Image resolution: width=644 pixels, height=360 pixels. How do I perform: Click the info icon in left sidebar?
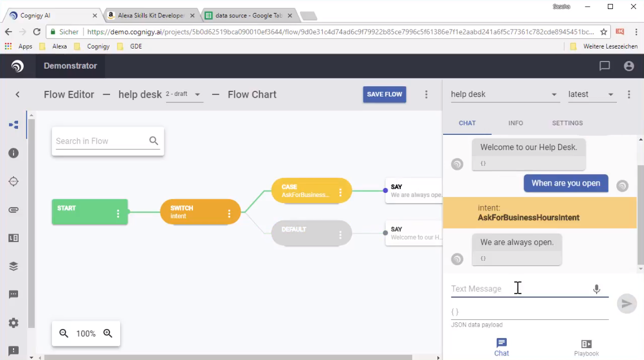click(x=14, y=153)
